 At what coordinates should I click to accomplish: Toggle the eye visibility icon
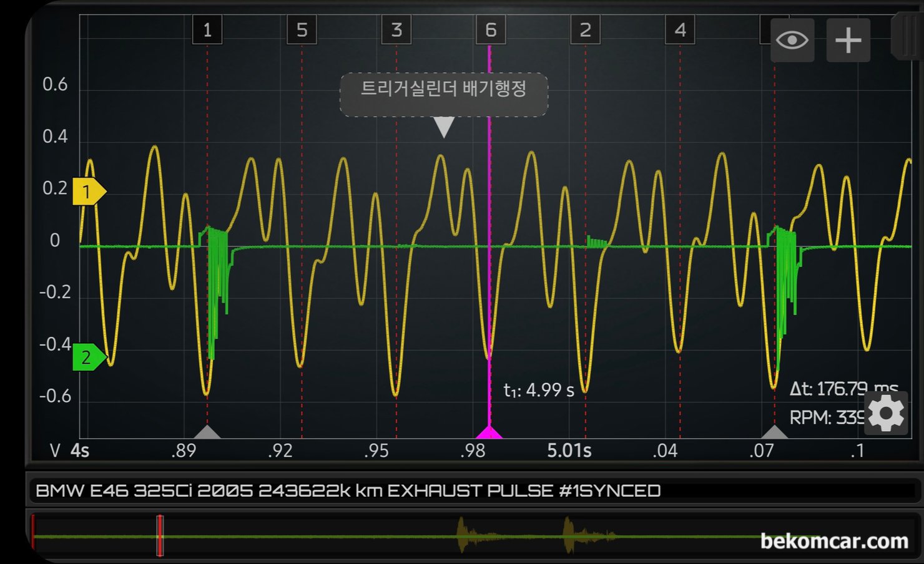[792, 41]
